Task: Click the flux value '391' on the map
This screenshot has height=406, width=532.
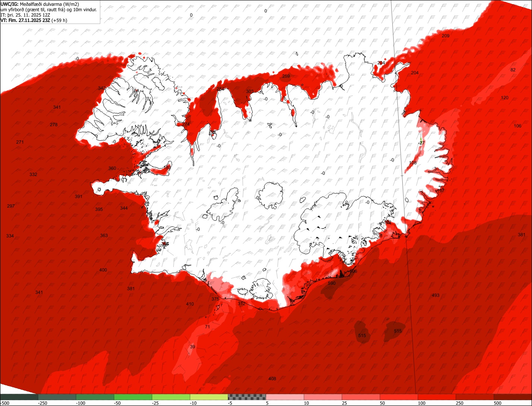Action: pyautogui.click(x=79, y=196)
